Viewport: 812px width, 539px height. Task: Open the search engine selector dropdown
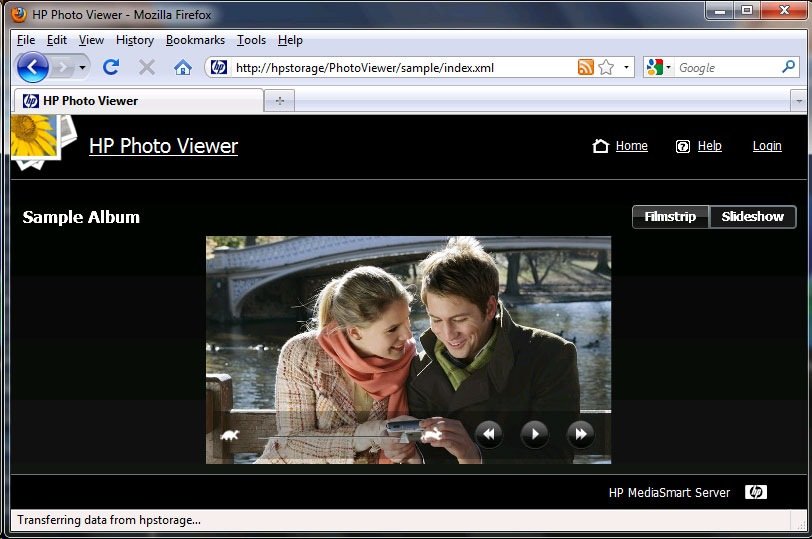pyautogui.click(x=659, y=67)
